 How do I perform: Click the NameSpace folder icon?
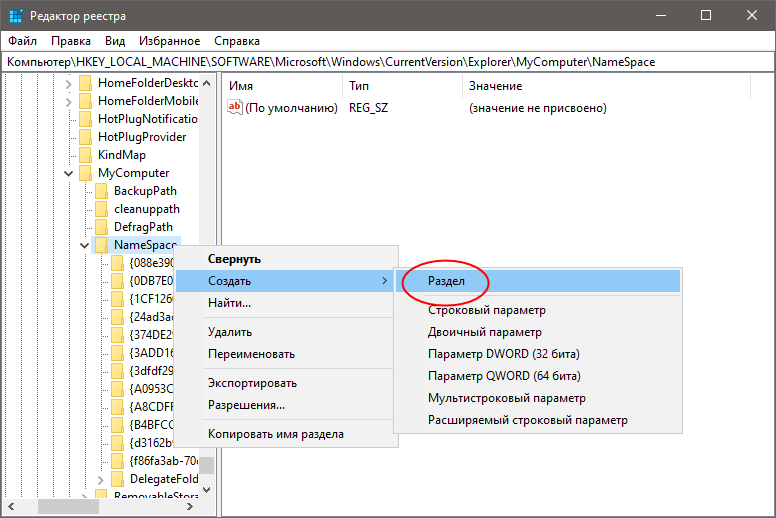coord(101,245)
